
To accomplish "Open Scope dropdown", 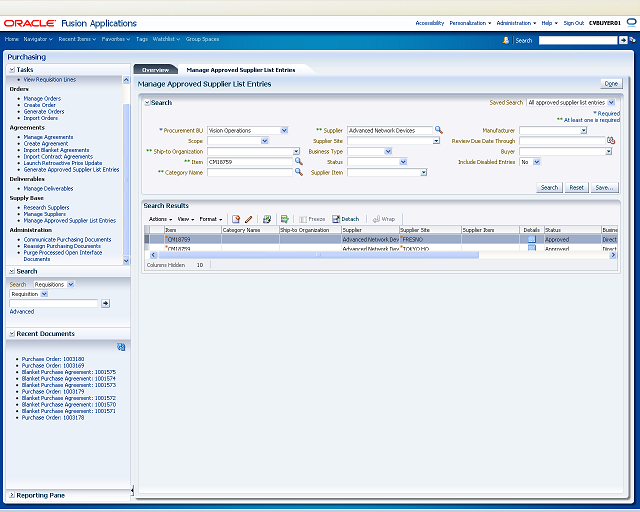I will pyautogui.click(x=264, y=141).
